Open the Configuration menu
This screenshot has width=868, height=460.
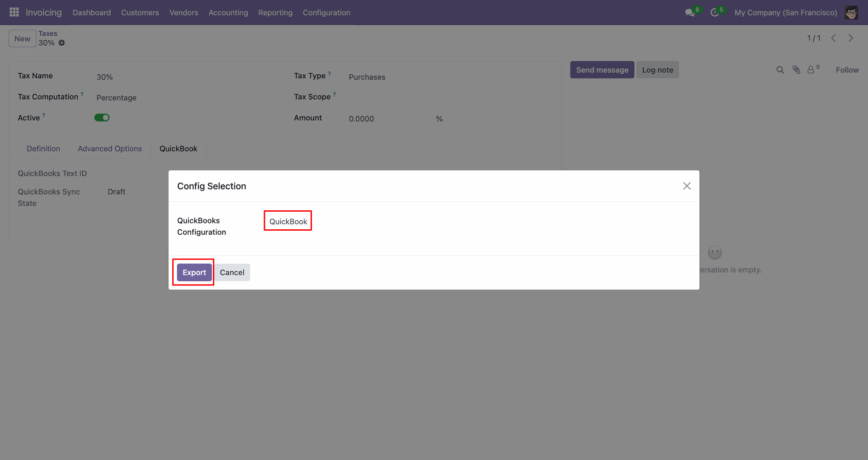click(x=326, y=13)
